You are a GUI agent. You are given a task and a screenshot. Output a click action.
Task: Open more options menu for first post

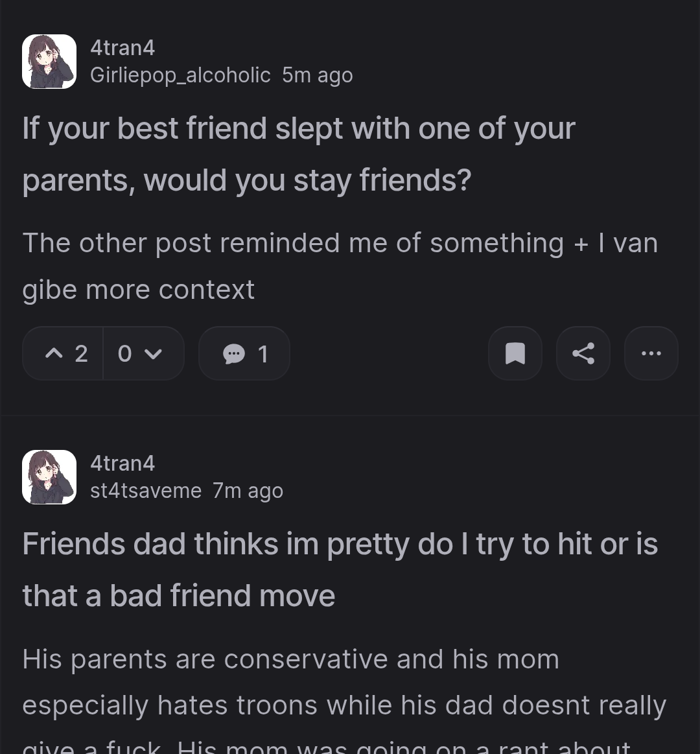pos(651,353)
